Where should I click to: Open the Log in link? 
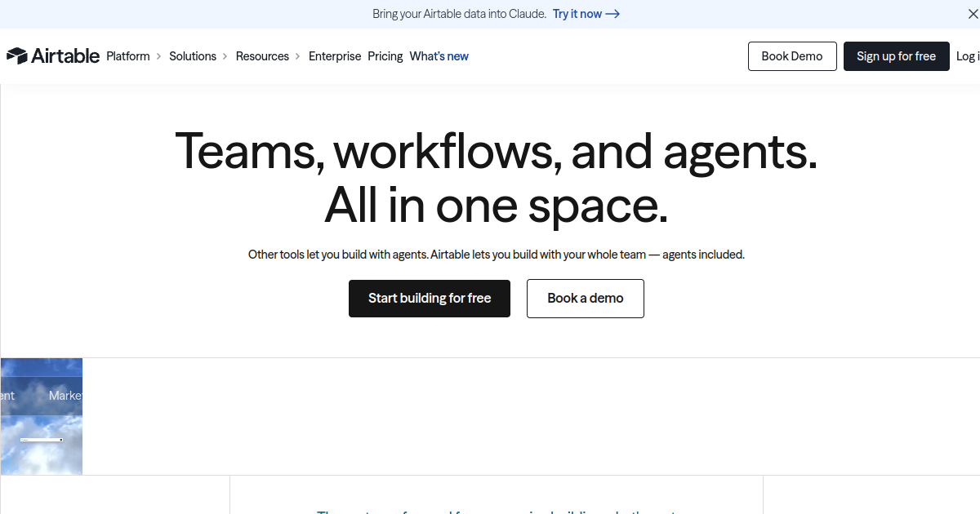968,56
